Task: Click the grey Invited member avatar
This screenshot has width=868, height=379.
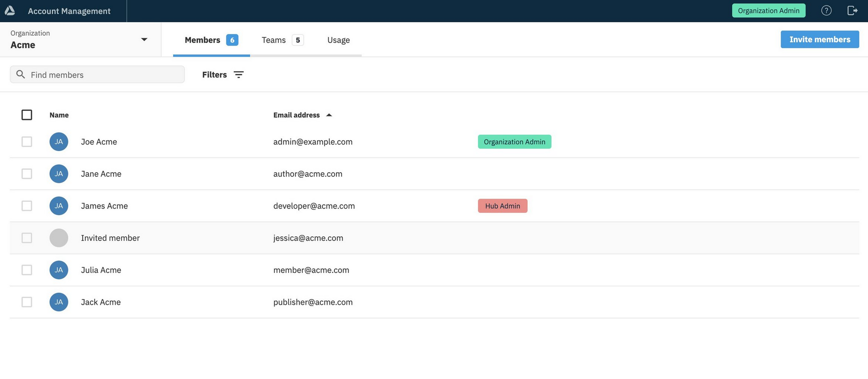Action: click(59, 238)
